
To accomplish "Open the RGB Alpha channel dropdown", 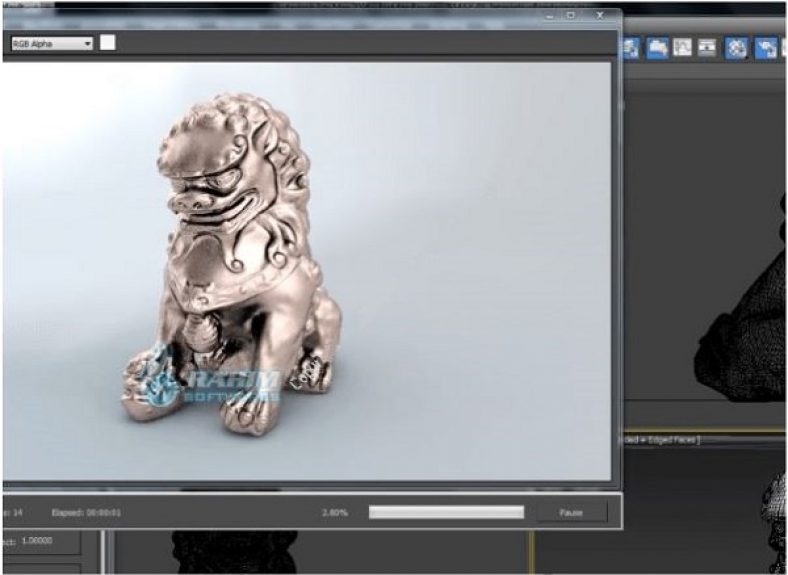I will click(x=52, y=44).
